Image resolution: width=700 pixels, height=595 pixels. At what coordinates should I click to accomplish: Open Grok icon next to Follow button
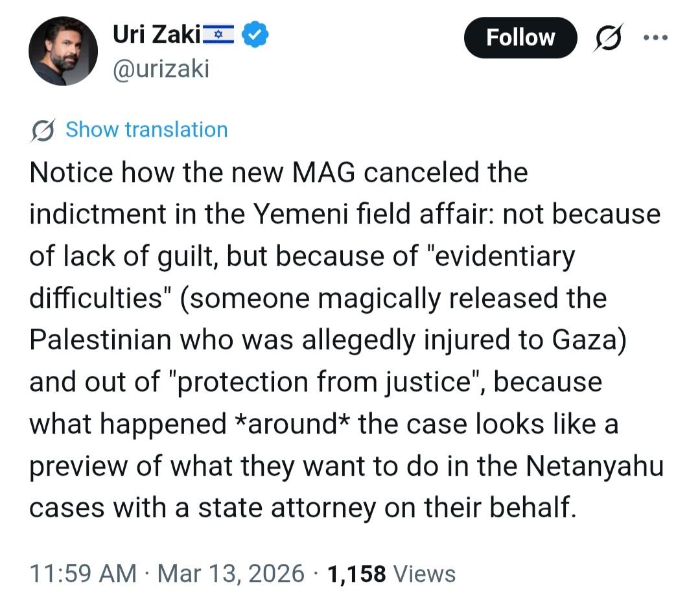[x=609, y=38]
